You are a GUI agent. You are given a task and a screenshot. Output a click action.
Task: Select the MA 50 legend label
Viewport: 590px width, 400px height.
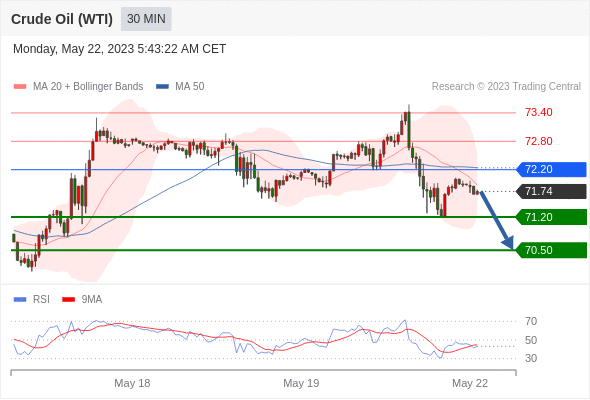click(x=190, y=87)
